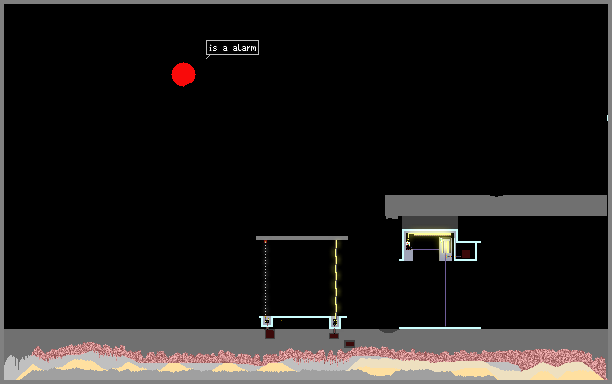Click the dark red square under left socket
612x384 pixels.
[x=270, y=334]
